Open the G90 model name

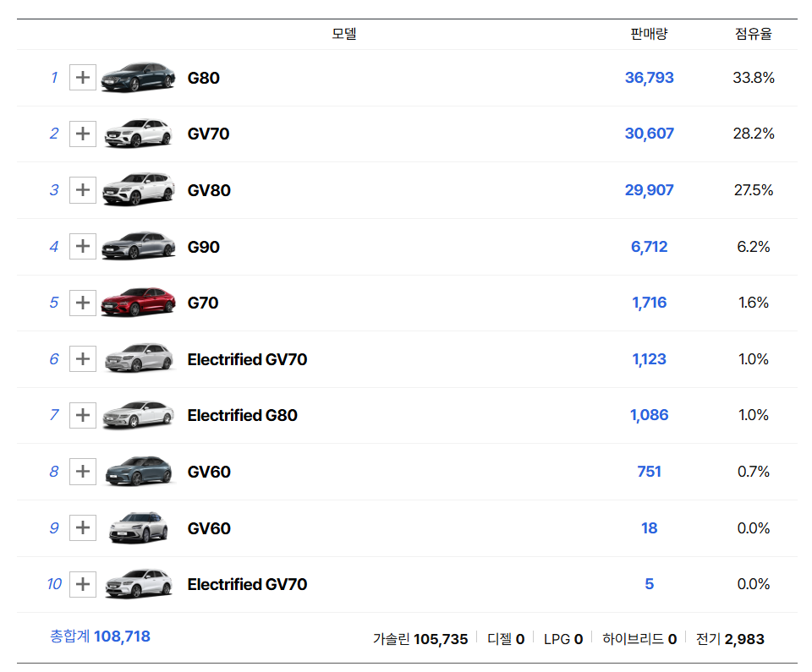[x=204, y=247]
